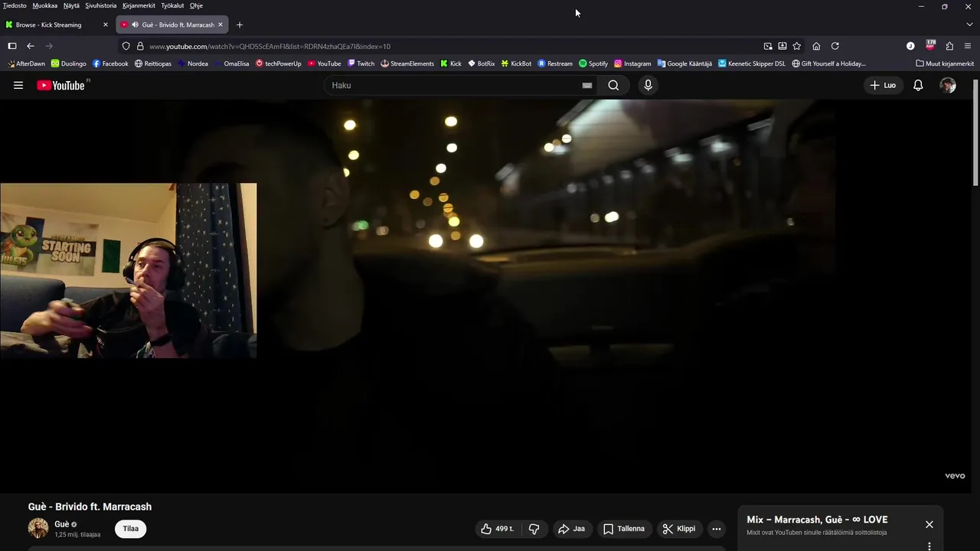This screenshot has width=980, height=551.
Task: Click the browser address bar URL
Action: (269, 46)
